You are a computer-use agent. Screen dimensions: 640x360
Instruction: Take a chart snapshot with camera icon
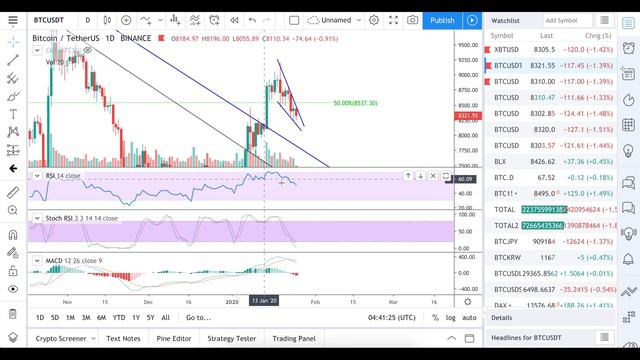[412, 20]
